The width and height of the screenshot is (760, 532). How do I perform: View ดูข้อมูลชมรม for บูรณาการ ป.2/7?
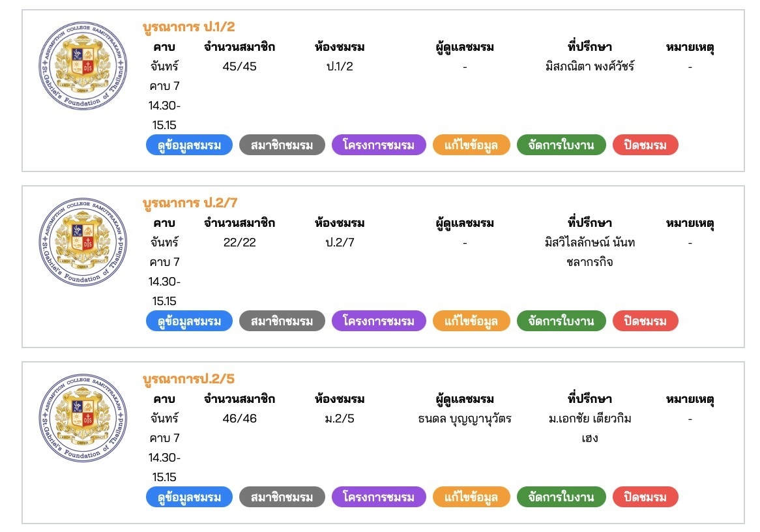[x=189, y=321]
